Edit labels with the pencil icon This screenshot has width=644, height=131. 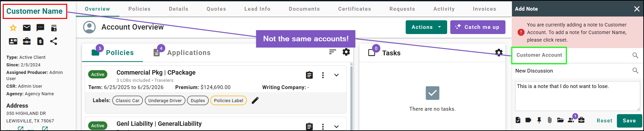point(255,100)
